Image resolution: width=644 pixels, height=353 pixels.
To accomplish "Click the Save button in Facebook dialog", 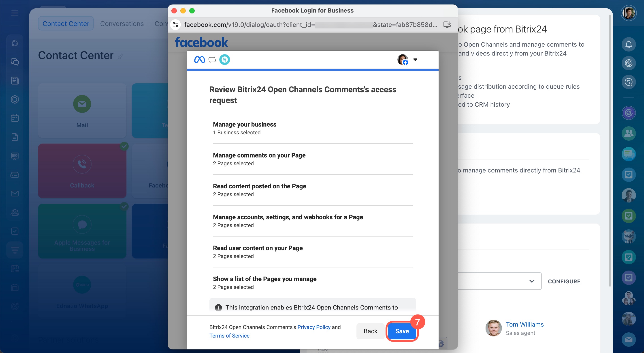I will [x=402, y=331].
